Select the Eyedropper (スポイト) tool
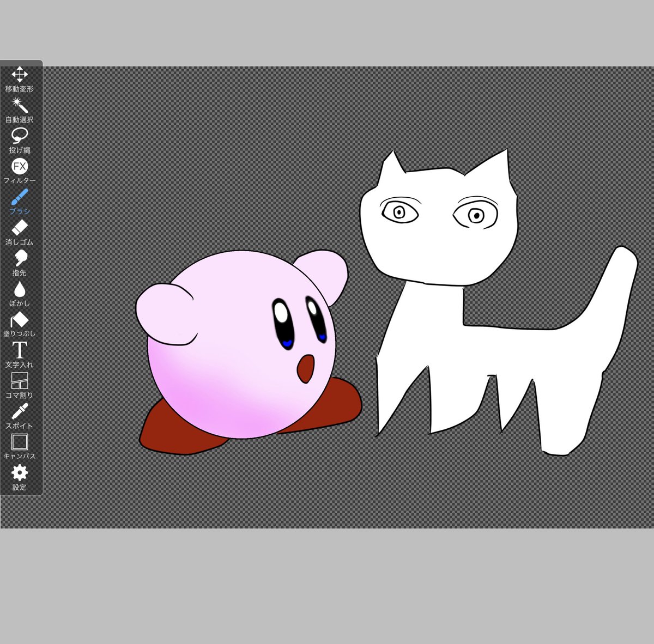 click(x=20, y=416)
